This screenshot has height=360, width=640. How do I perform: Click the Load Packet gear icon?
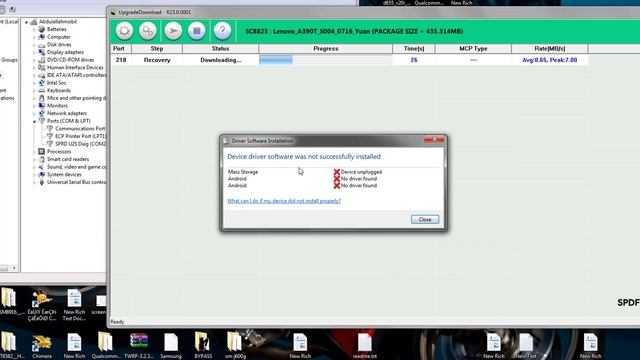click(124, 31)
